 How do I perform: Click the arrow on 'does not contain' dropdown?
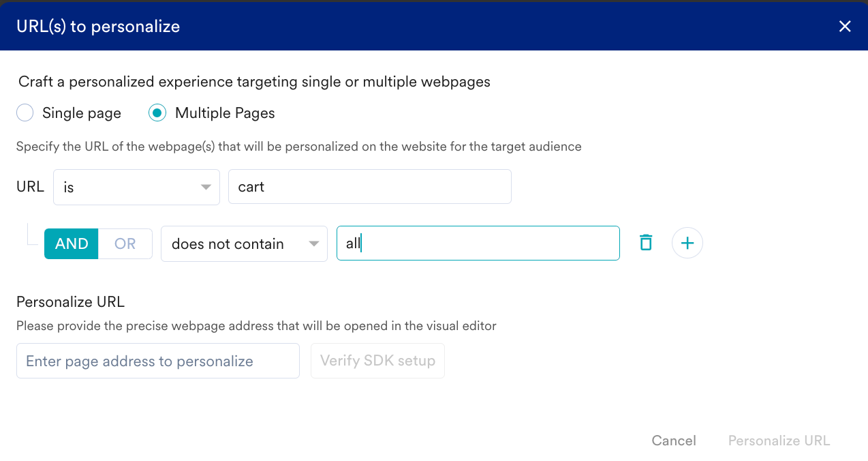[313, 244]
